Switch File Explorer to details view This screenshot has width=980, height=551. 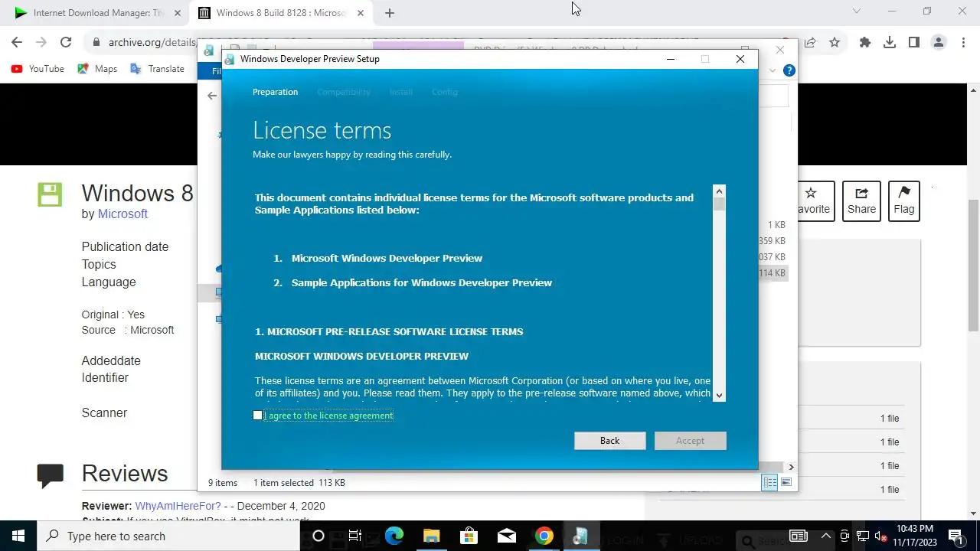pyautogui.click(x=769, y=482)
